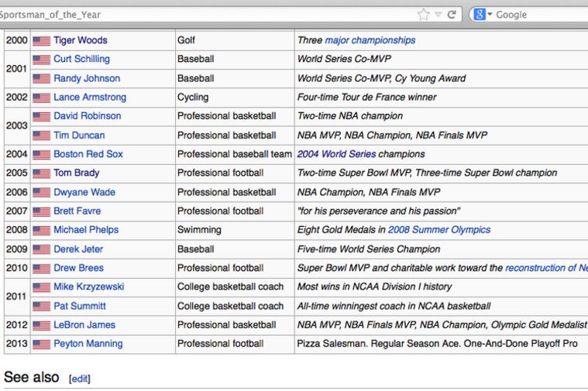Image resolution: width=588 pixels, height=391 pixels.
Task: Click US flag beside Derek Jeter
Action: (x=41, y=249)
